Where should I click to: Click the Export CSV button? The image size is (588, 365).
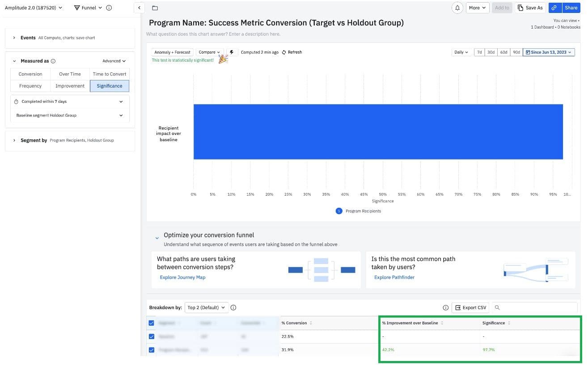470,307
